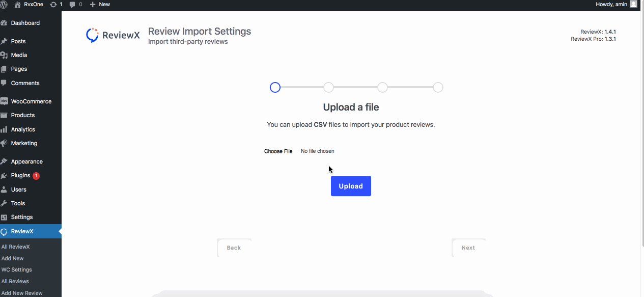Viewport: 644px width, 297px height.
Task: Click the 'ReviewX Pro: 1.3.1' version text
Action: point(594,39)
